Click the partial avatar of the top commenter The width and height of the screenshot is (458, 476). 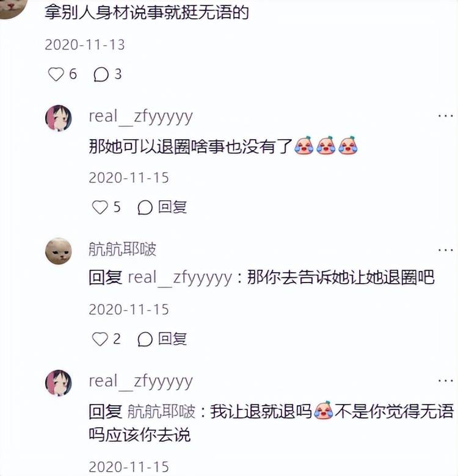click(x=12, y=7)
